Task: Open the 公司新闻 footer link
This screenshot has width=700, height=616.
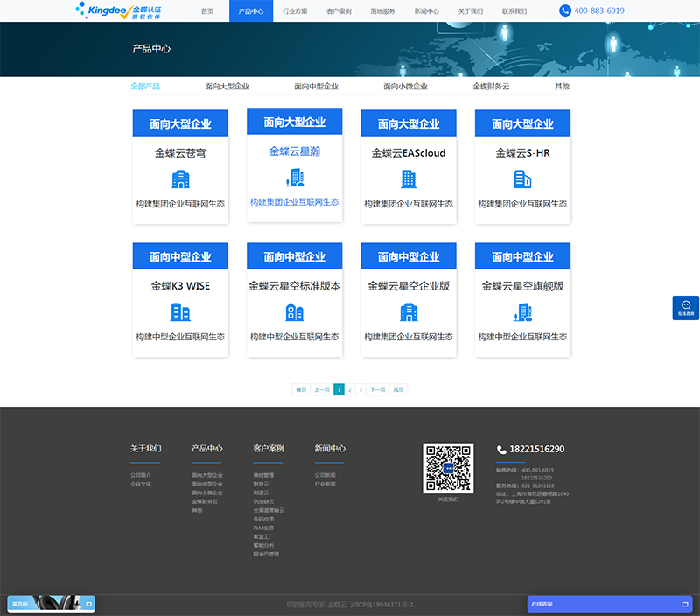Action: [325, 475]
